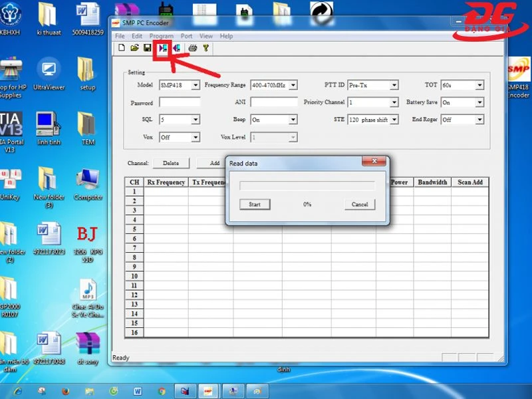Click the Password input field
This screenshot has width=532, height=399.
(180, 103)
